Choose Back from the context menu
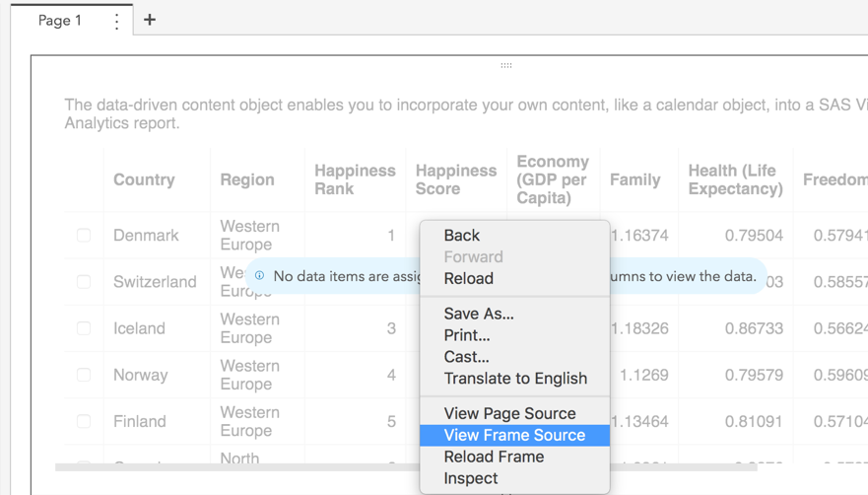Viewport: 868px width, 495px height. [462, 236]
